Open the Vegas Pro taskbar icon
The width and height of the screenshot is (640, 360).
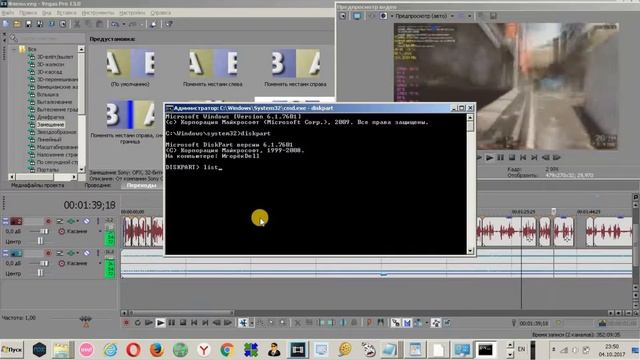pyautogui.click(x=297, y=350)
